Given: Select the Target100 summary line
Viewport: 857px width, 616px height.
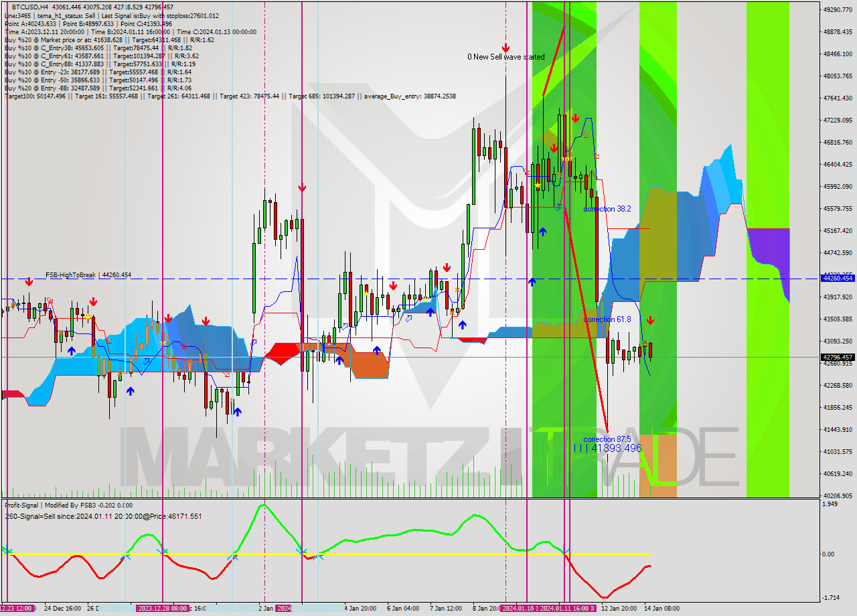Looking at the screenshot, I should pyautogui.click(x=230, y=96).
